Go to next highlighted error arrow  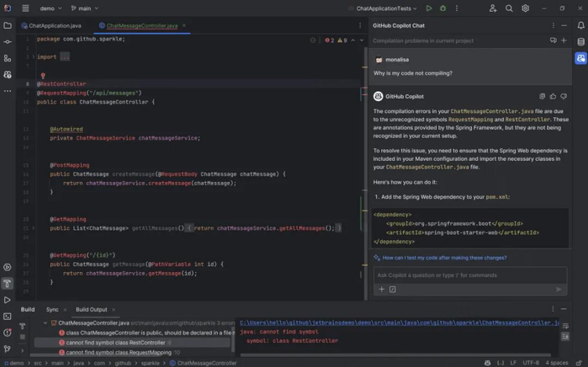pyautogui.click(x=361, y=40)
